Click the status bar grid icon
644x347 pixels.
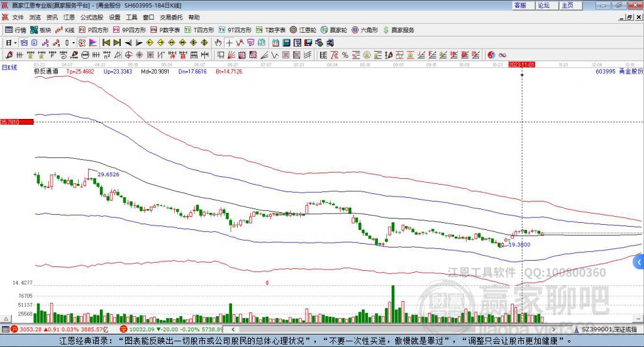(5, 329)
